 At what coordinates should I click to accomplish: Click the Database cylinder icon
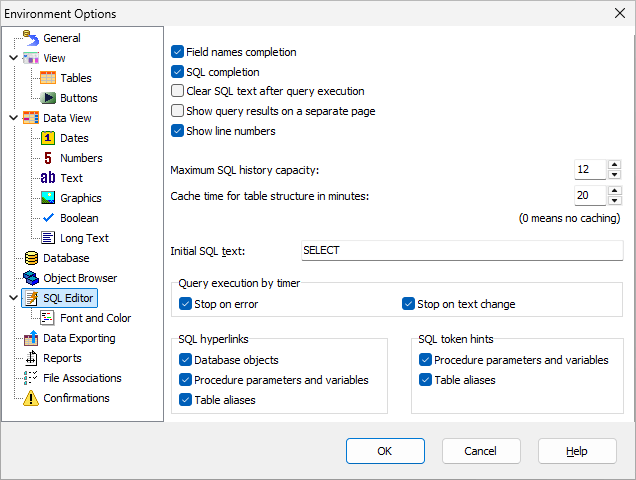[31, 258]
